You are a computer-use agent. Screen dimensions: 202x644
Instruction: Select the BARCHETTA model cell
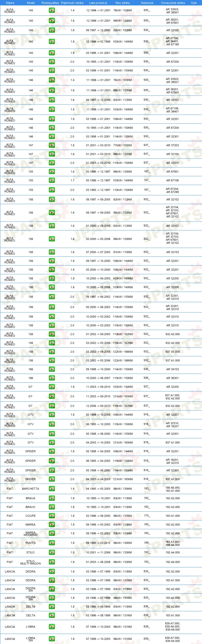click(30, 489)
